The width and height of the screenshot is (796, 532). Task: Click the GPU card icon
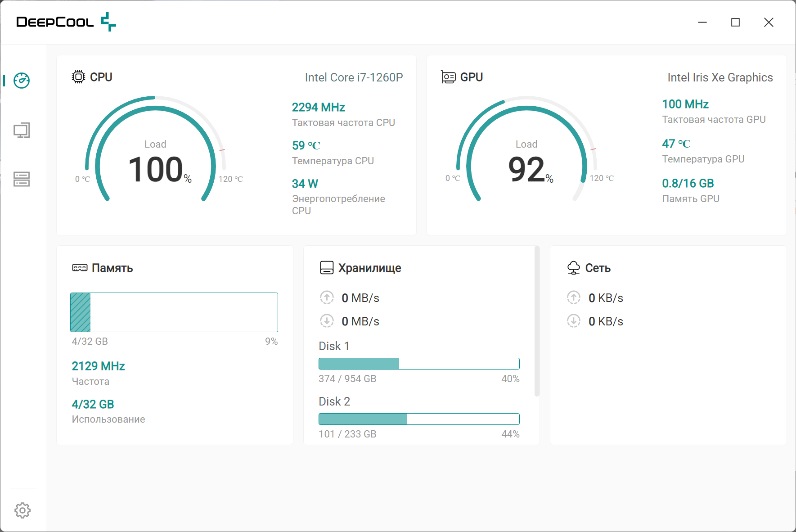pos(448,77)
